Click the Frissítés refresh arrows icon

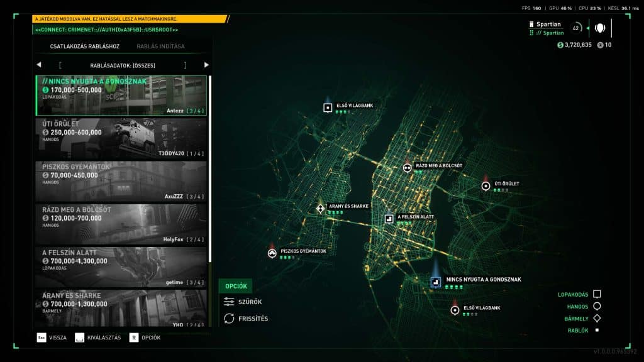(x=229, y=319)
